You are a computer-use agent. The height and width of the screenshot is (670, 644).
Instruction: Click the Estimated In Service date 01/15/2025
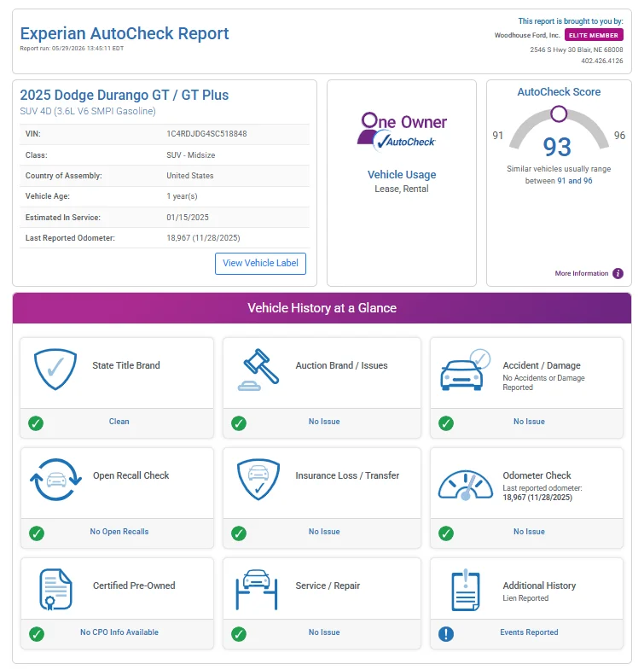coord(188,218)
